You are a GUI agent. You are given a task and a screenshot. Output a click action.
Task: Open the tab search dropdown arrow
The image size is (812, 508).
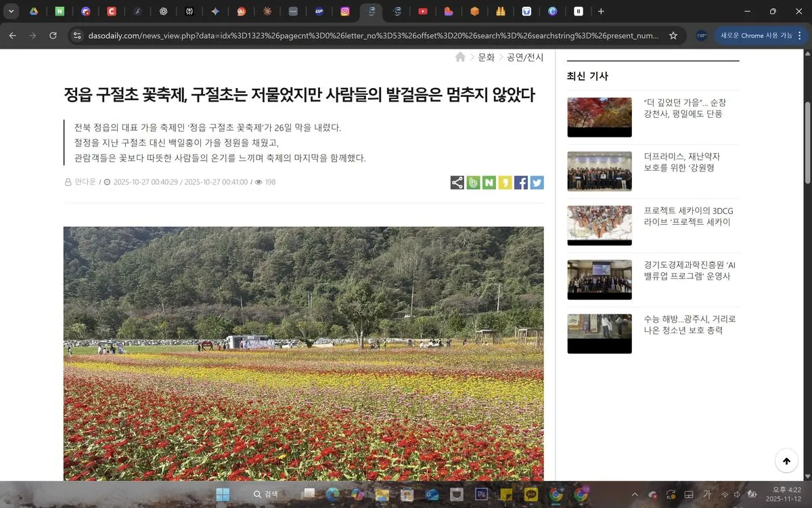11,12
